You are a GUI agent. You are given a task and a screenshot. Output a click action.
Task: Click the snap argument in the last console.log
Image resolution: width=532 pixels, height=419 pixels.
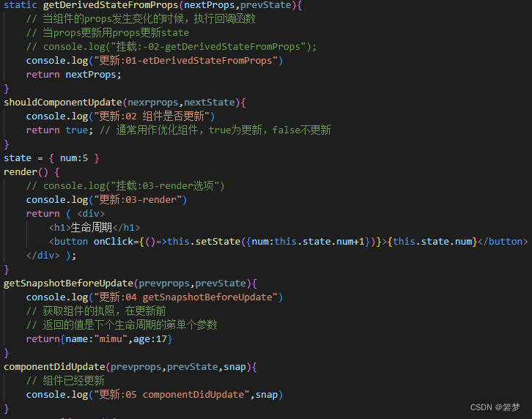point(266,395)
